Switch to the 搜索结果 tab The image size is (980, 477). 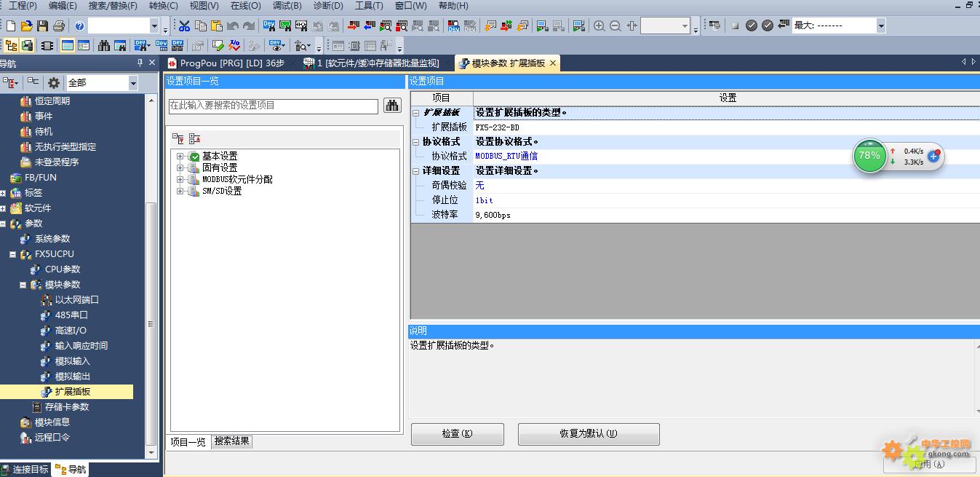(231, 441)
